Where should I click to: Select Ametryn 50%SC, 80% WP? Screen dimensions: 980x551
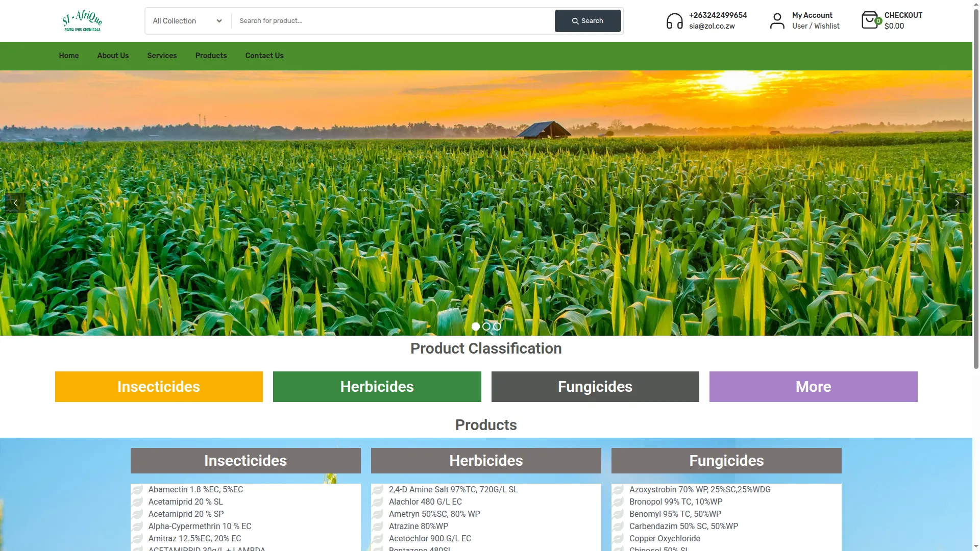[x=434, y=514]
